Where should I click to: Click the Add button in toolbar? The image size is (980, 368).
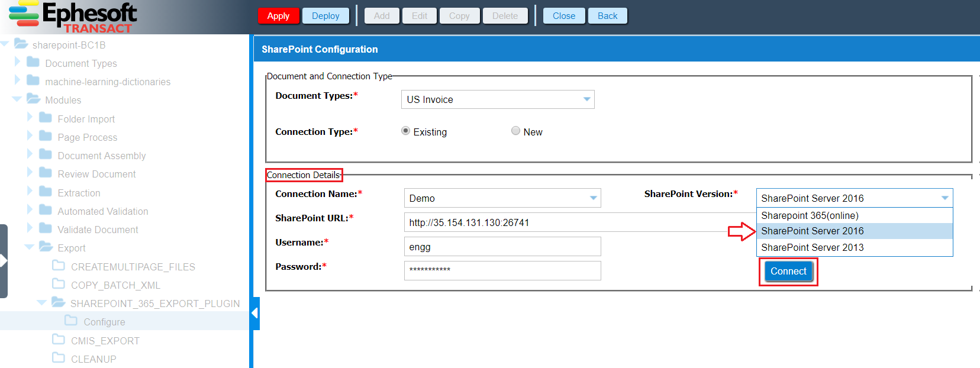[382, 16]
